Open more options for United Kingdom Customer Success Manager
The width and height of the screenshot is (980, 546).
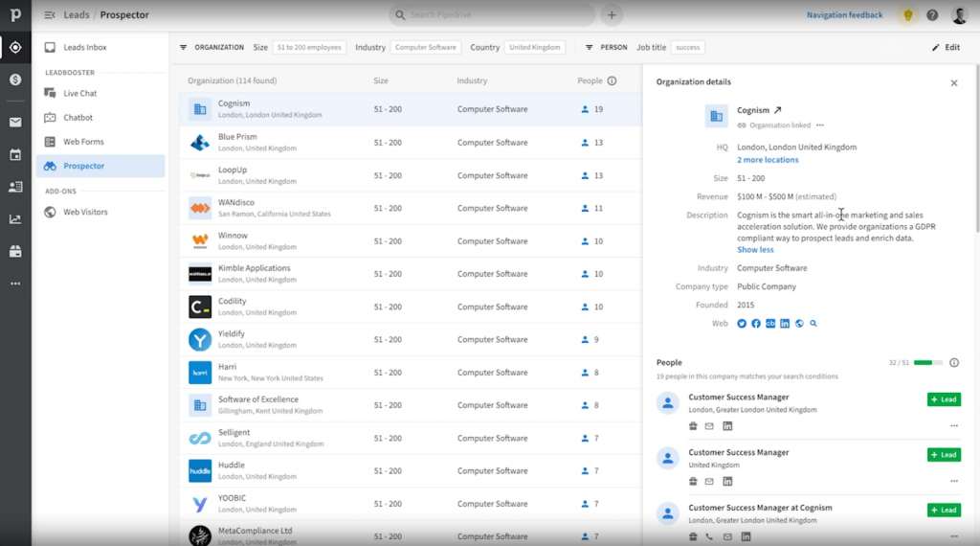click(954, 481)
